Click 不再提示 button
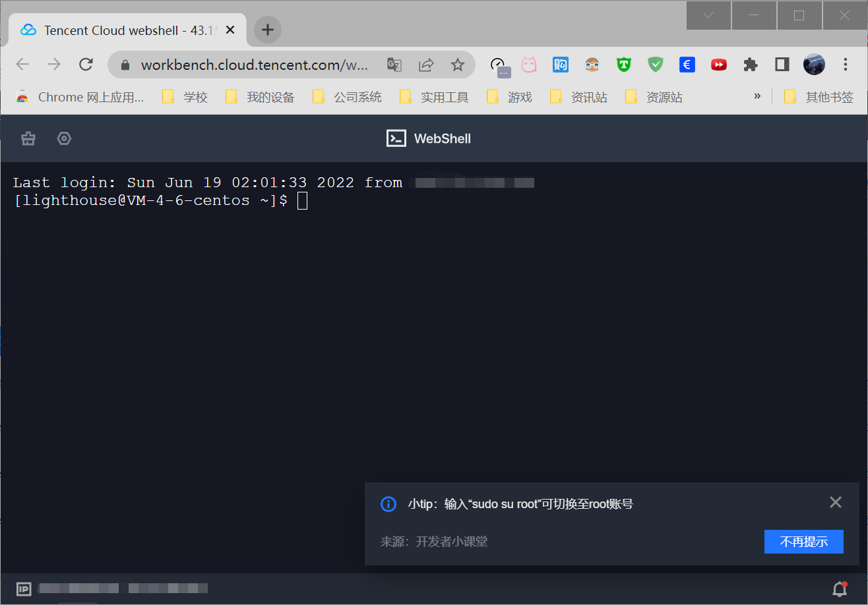Image resolution: width=868 pixels, height=605 pixels. coord(804,542)
